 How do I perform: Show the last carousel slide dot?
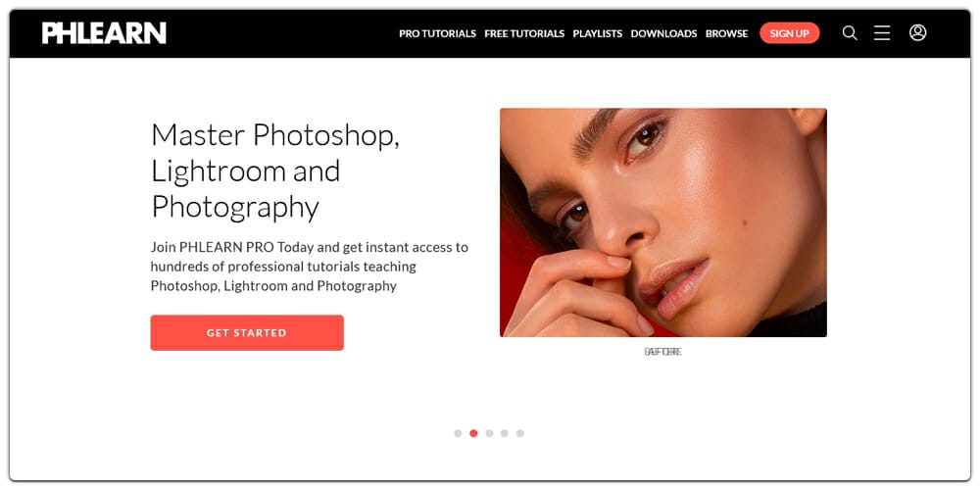(520, 433)
